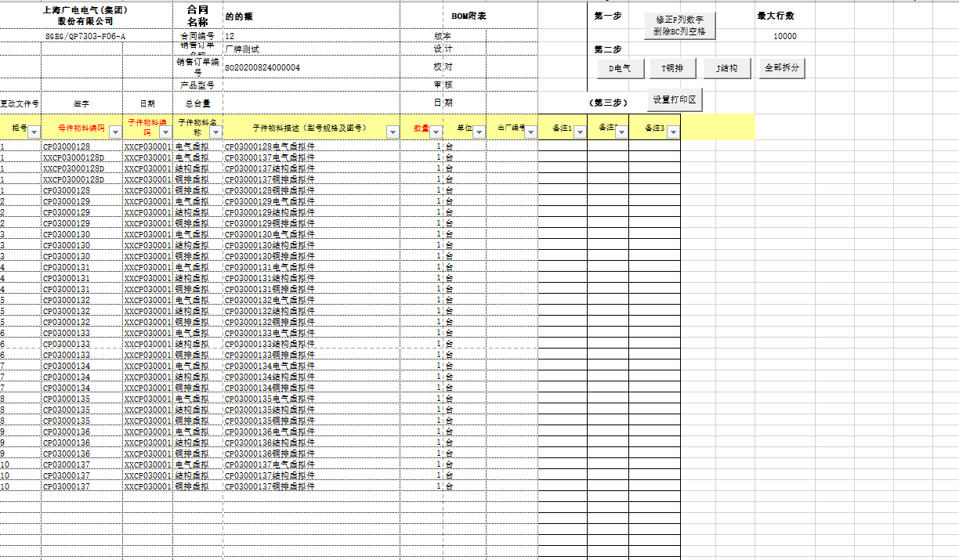This screenshot has width=959, height=560.
Task: Open the 备注1 filter dropdown
Action: coord(580,132)
